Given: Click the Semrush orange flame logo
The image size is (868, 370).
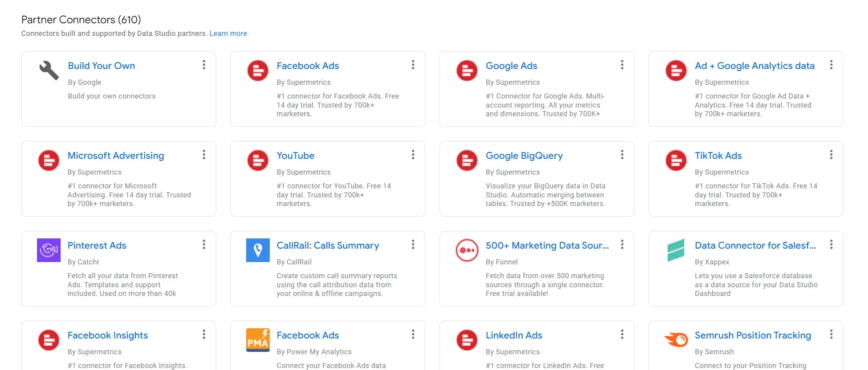Looking at the screenshot, I should [676, 339].
